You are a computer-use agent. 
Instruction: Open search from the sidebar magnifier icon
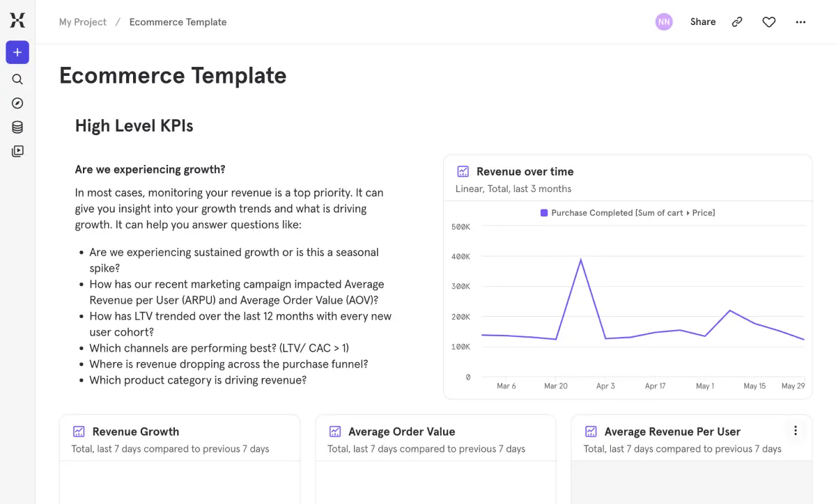tap(17, 79)
